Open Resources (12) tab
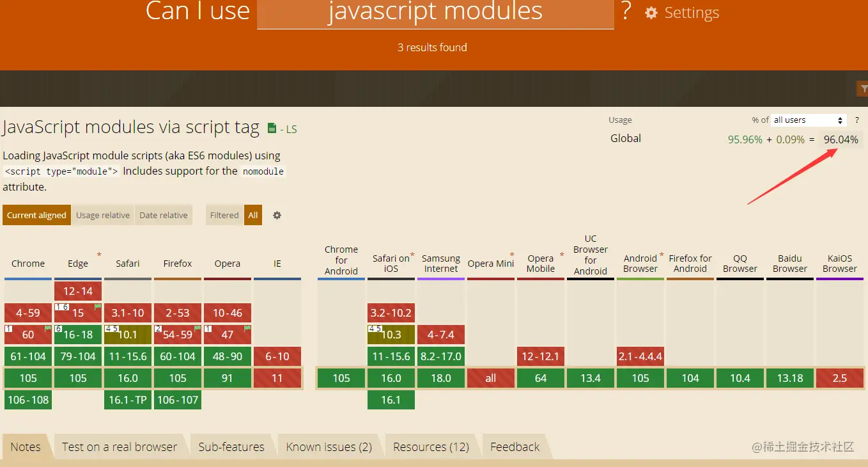Screen dimensions: 868x467 coord(431,447)
